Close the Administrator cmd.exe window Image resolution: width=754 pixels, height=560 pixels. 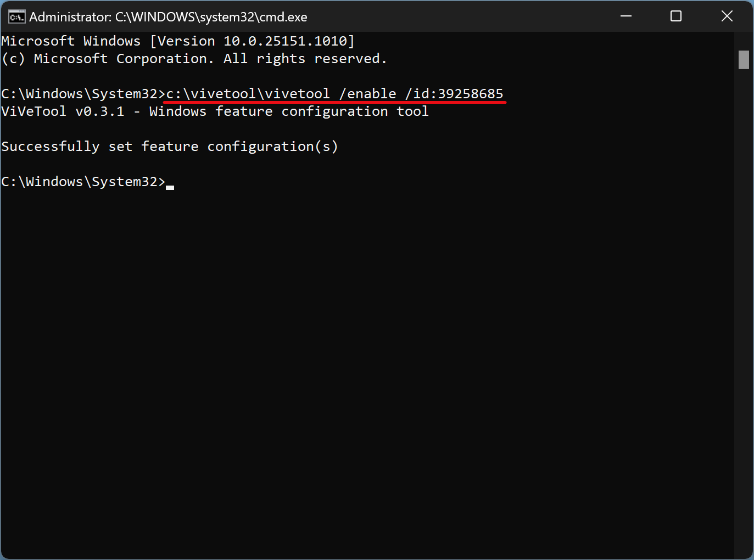[727, 16]
